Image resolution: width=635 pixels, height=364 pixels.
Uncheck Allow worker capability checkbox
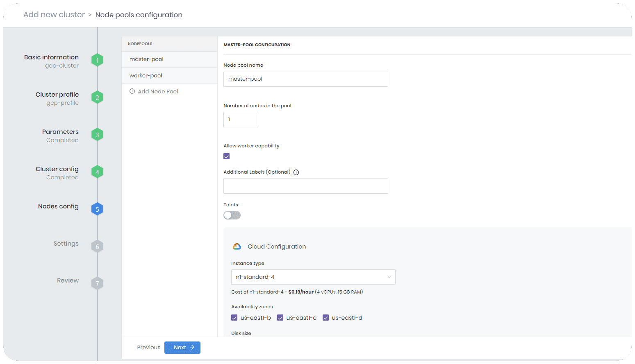tap(227, 156)
